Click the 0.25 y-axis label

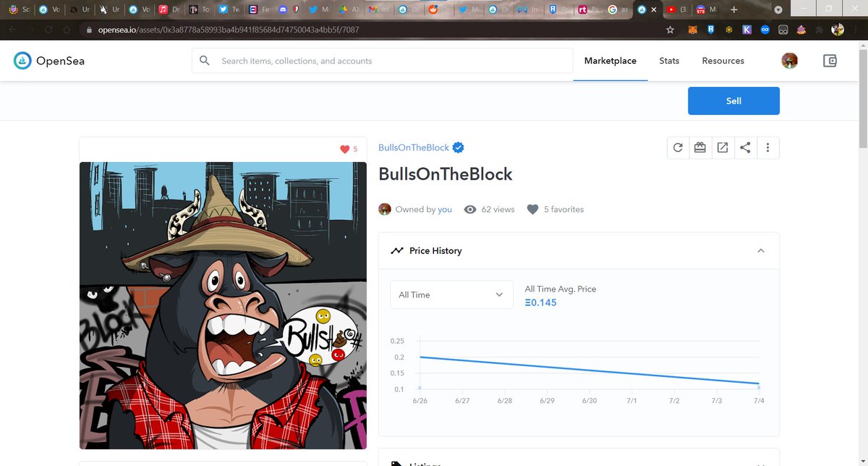399,341
